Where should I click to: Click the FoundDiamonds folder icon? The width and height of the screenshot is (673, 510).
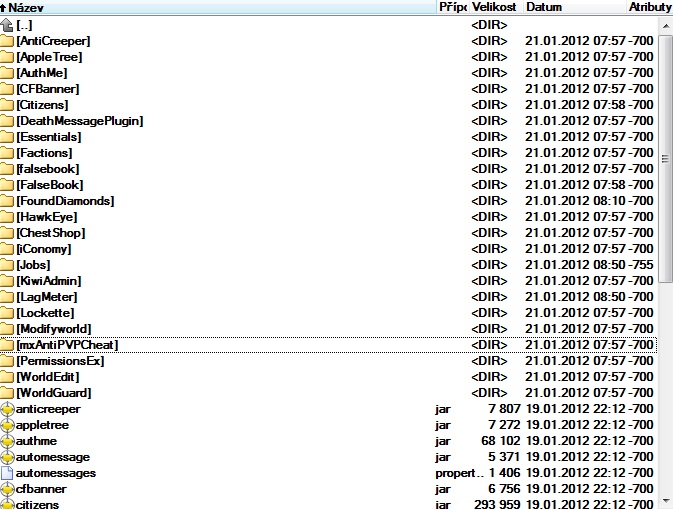(x=7, y=201)
